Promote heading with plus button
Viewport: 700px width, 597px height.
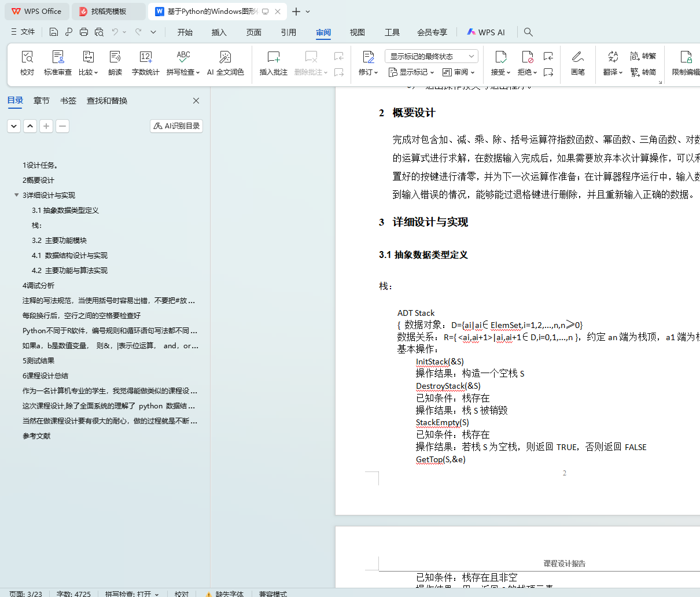click(x=46, y=126)
